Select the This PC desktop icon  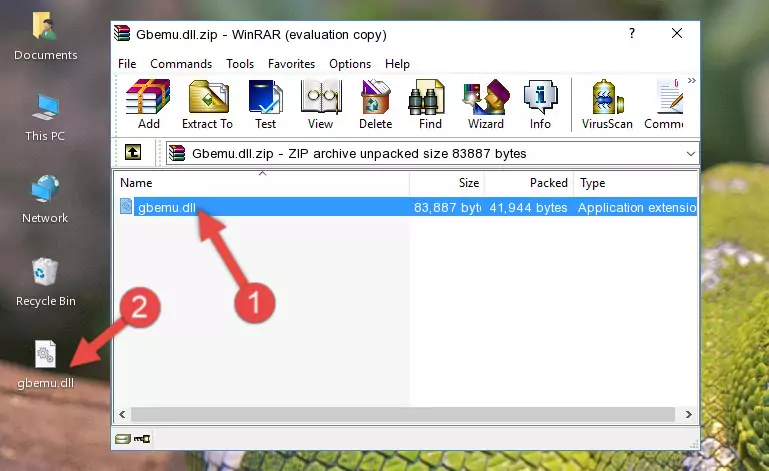click(x=45, y=118)
